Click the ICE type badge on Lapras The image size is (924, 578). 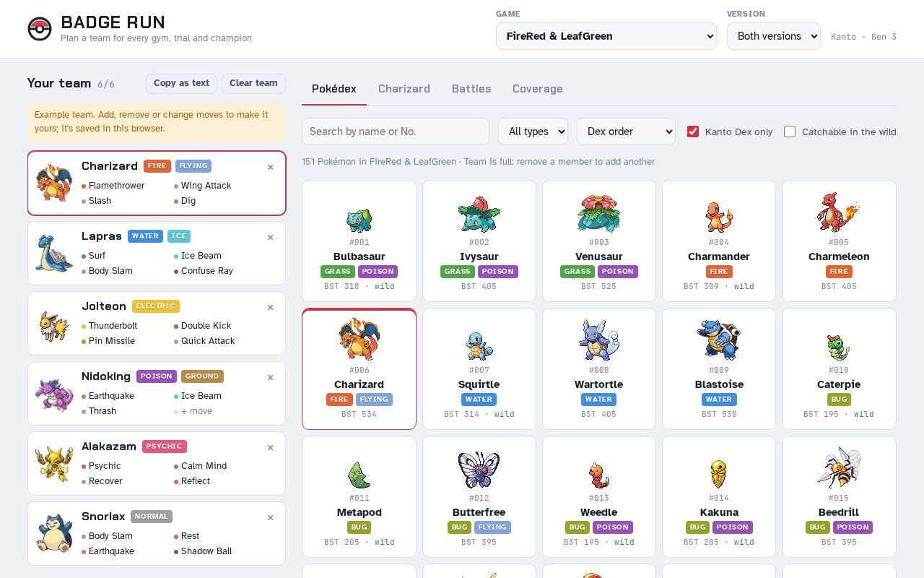coord(179,236)
